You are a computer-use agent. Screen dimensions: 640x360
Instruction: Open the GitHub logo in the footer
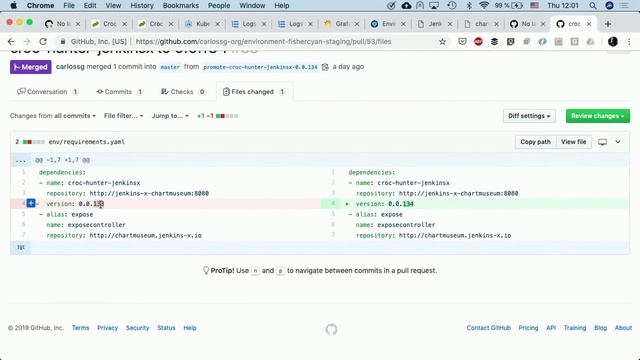[331, 329]
